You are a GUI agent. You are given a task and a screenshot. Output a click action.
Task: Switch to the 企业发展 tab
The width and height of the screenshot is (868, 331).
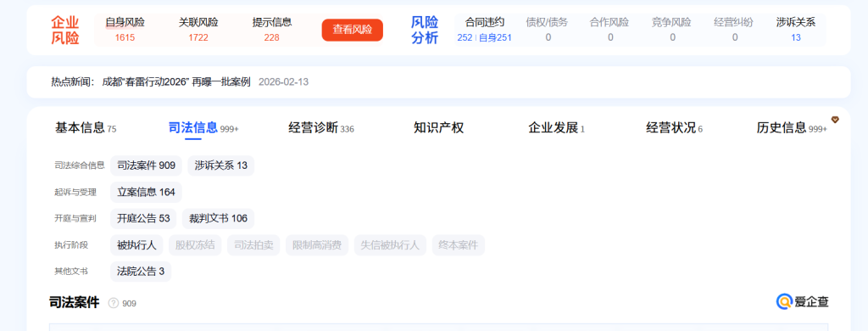point(556,128)
